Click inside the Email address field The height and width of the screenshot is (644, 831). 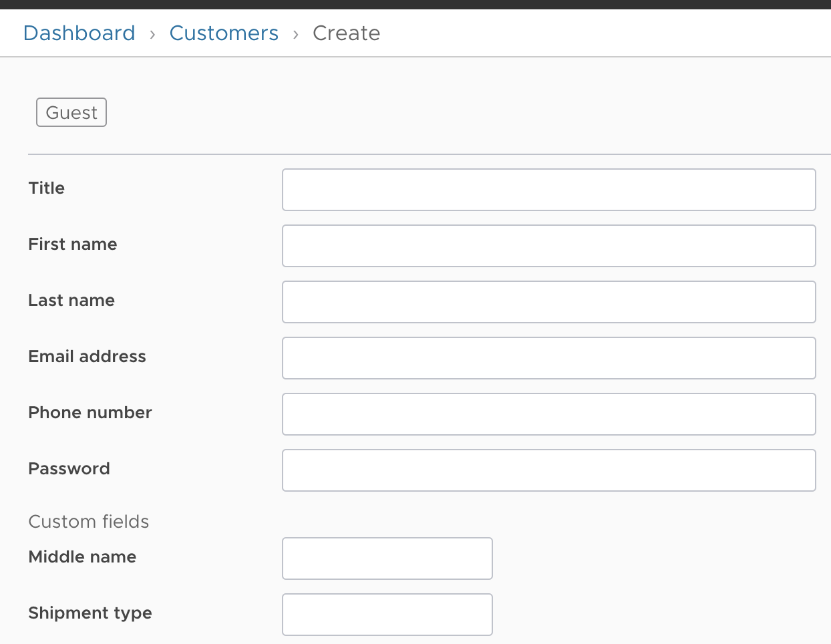[x=548, y=358]
